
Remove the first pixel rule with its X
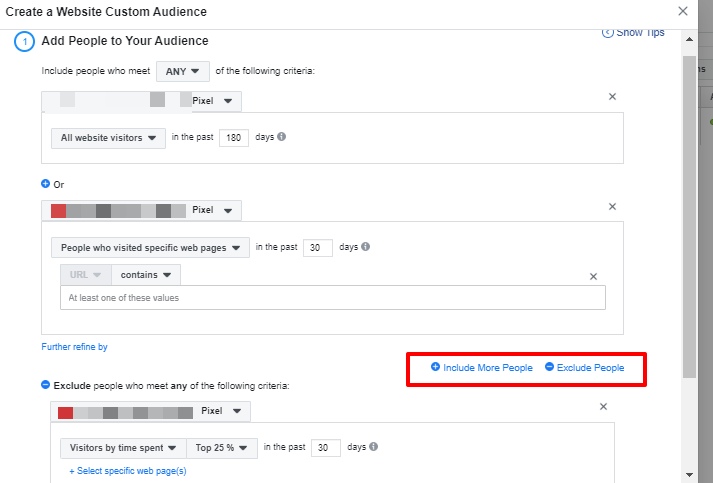(x=612, y=96)
